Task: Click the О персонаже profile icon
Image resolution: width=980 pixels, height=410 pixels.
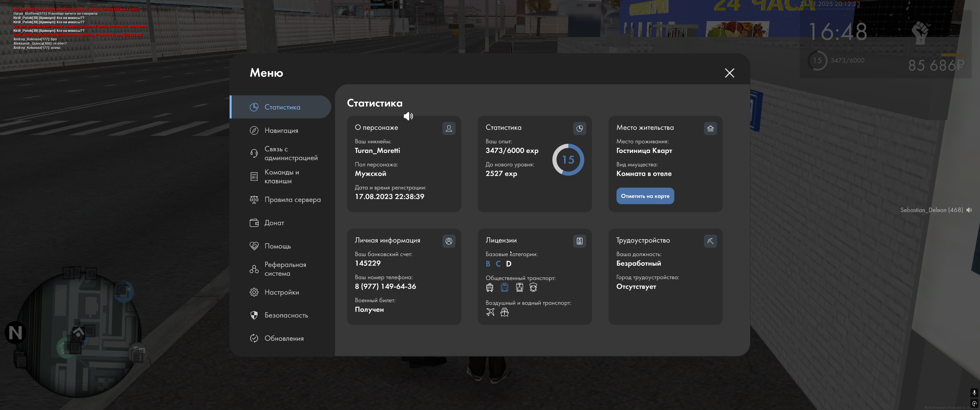Action: tap(448, 129)
